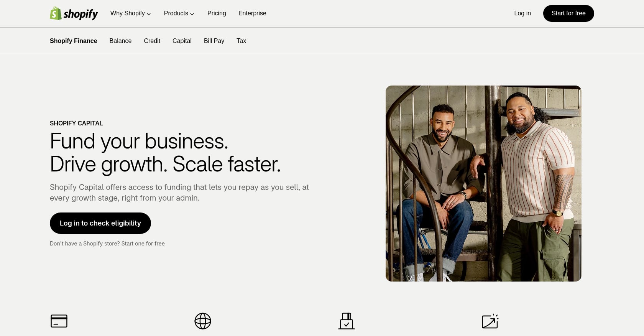This screenshot has height=336, width=644.
Task: Expand the Products dropdown
Action: point(179,13)
